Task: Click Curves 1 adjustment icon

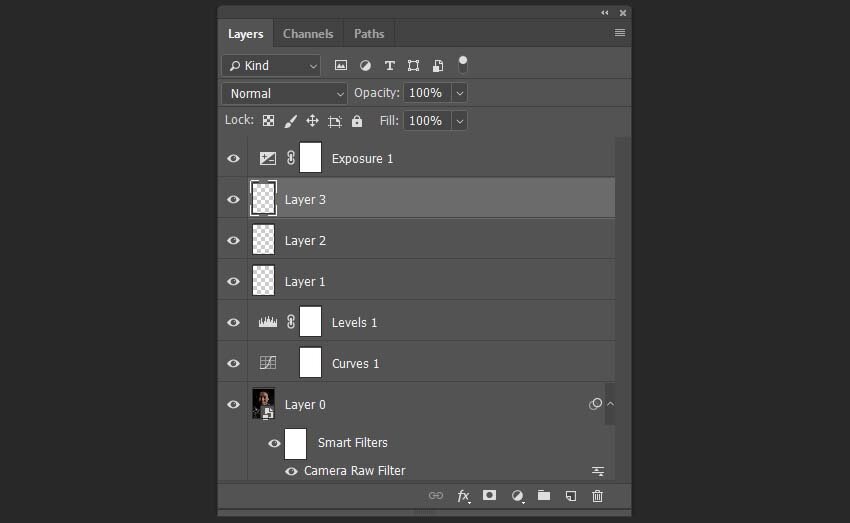Action: (x=268, y=363)
